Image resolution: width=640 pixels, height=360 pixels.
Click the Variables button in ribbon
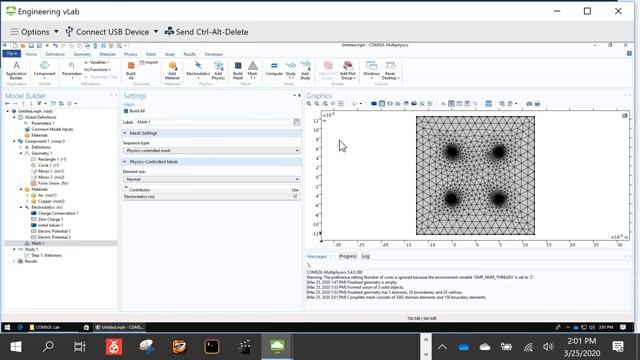click(x=96, y=62)
